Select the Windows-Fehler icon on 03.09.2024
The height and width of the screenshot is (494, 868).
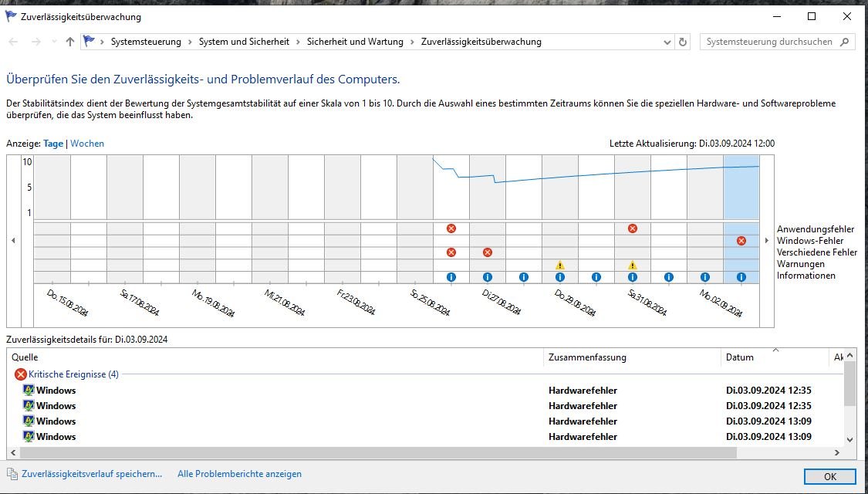click(741, 240)
